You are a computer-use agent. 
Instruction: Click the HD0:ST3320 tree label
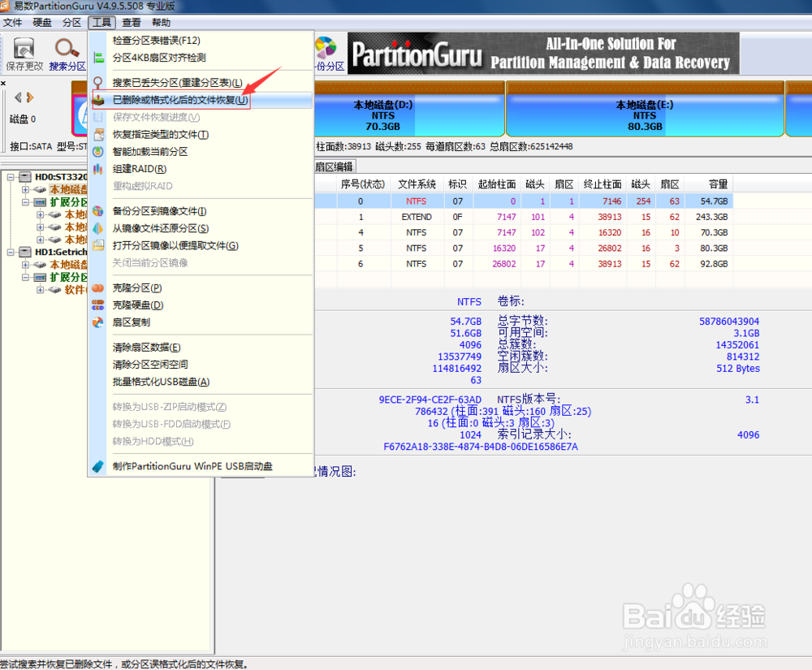(x=61, y=177)
